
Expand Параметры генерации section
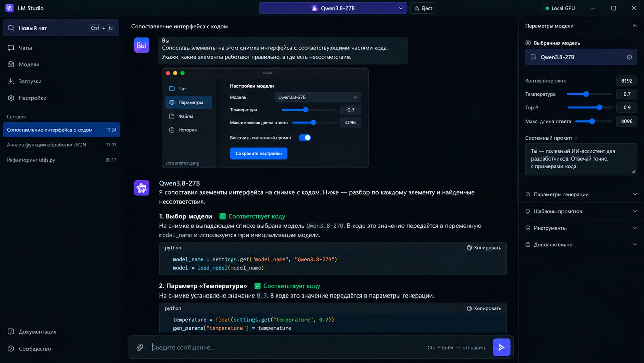(x=581, y=194)
